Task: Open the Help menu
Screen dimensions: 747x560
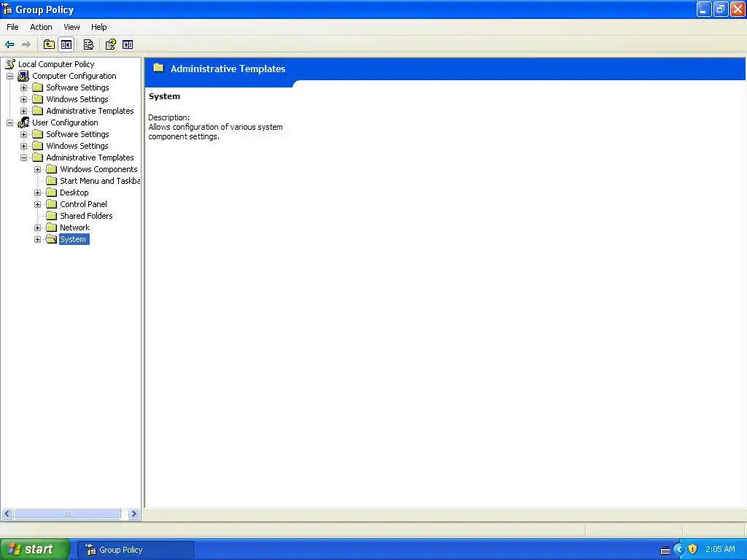Action: [98, 27]
